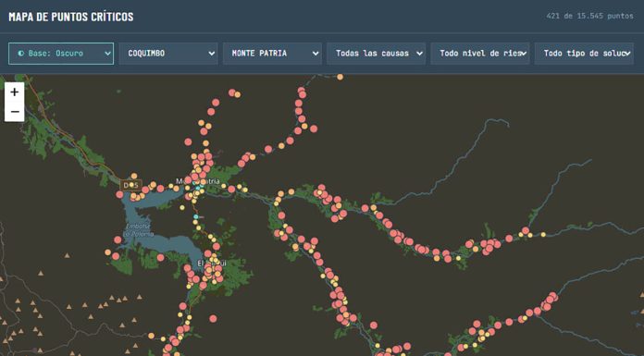644x356 pixels.
Task: Expand the COQUIMBO region dropdown
Action: click(x=168, y=54)
